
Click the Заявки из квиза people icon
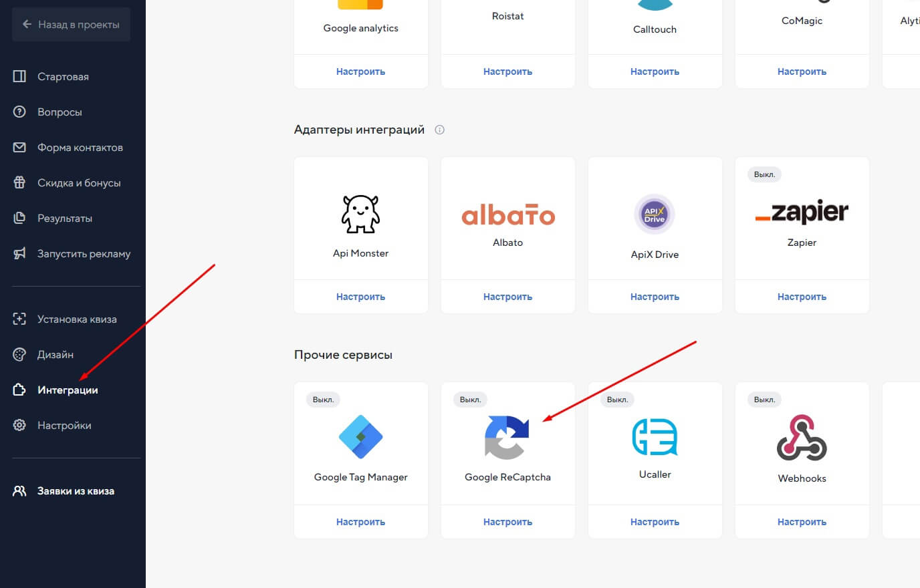pos(19,491)
